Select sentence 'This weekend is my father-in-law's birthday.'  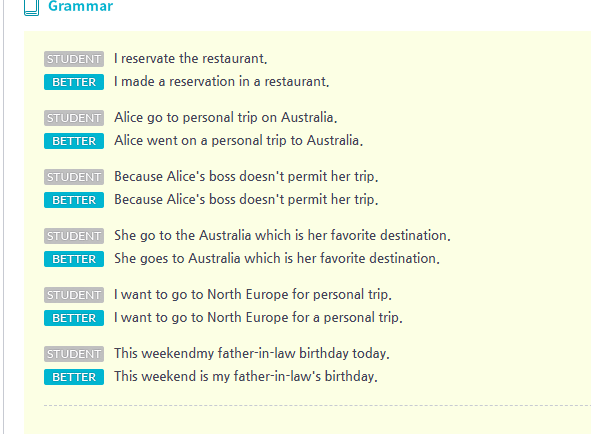coord(246,376)
